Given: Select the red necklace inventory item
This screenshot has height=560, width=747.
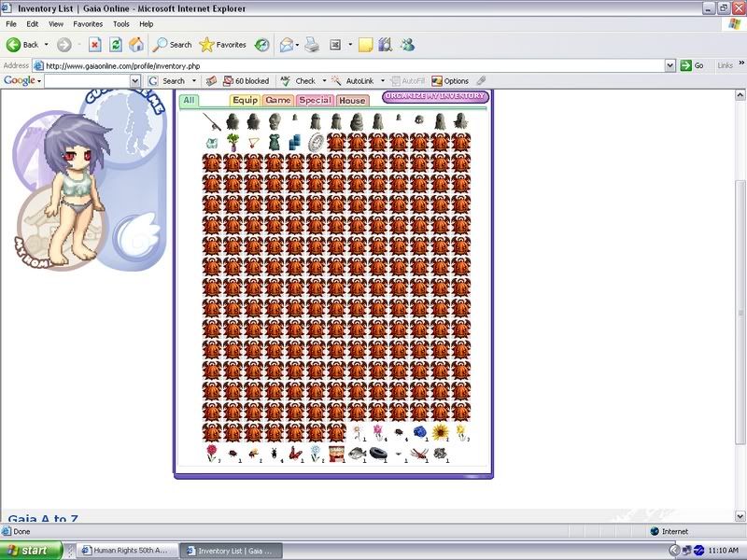Looking at the screenshot, I should tap(253, 143).
